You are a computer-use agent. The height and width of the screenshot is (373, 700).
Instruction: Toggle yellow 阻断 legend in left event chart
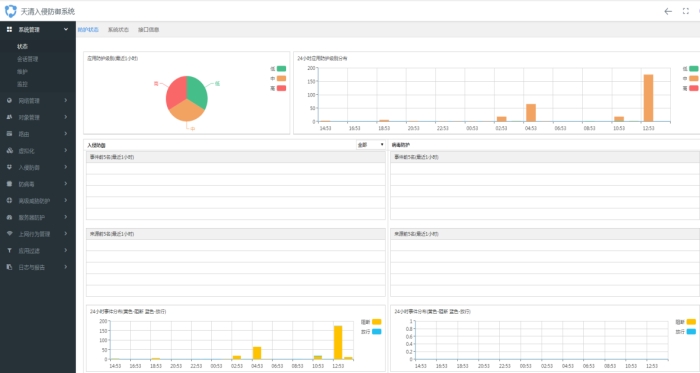pos(376,322)
